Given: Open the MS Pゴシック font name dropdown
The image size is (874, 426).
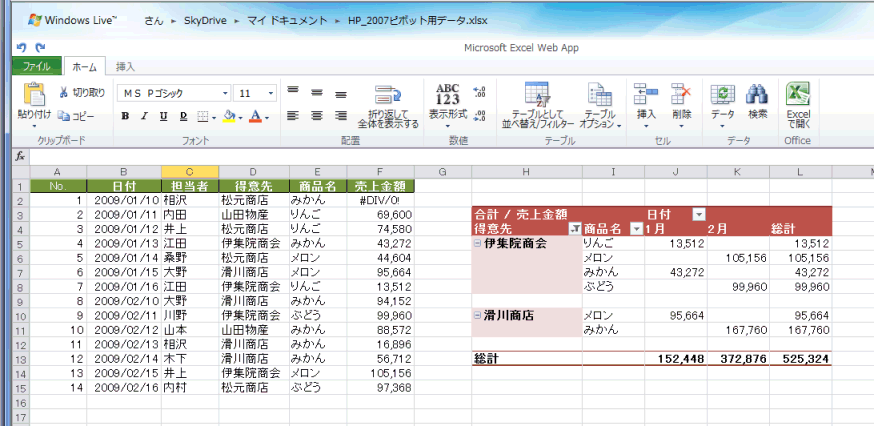Looking at the screenshot, I should coord(225,93).
